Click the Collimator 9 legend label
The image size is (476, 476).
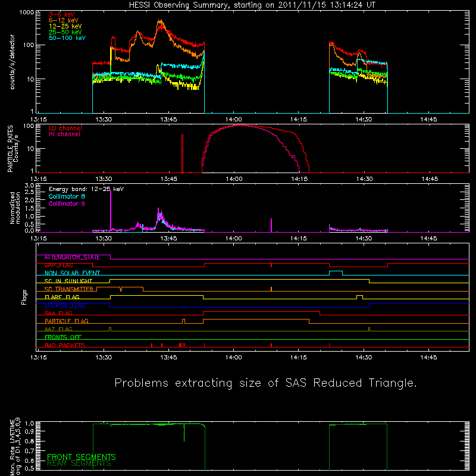[x=67, y=203]
